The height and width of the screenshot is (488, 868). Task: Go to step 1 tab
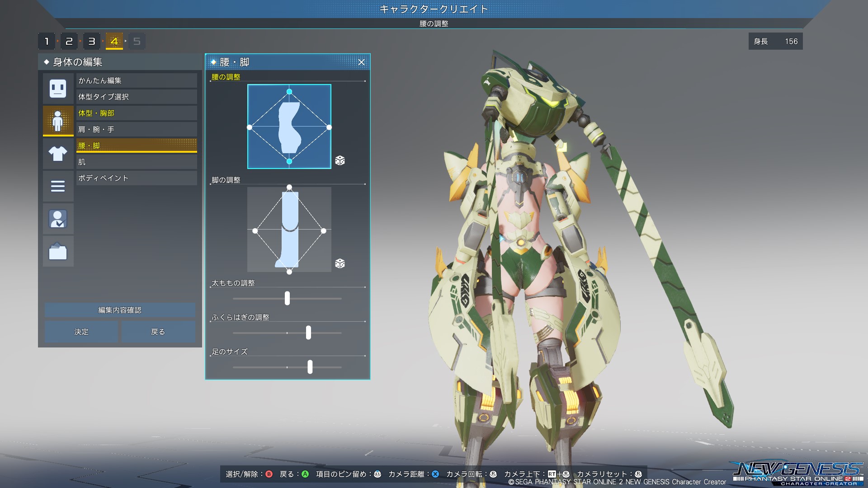point(47,42)
